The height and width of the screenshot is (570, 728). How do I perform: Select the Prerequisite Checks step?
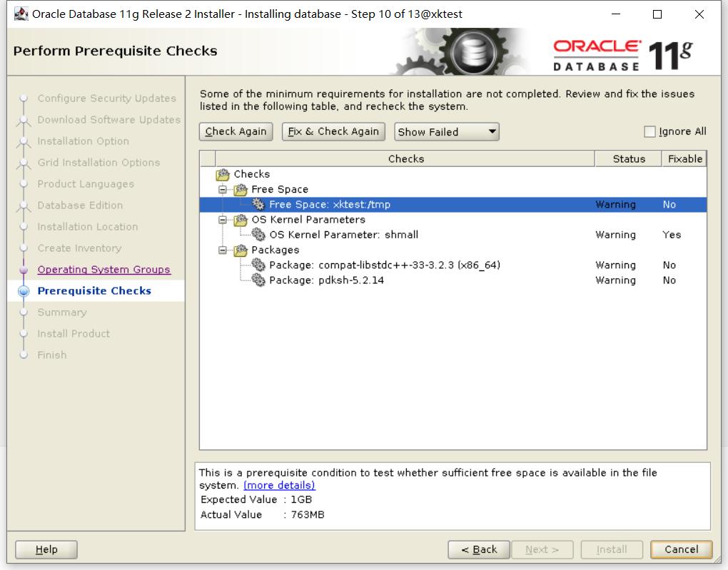click(94, 291)
